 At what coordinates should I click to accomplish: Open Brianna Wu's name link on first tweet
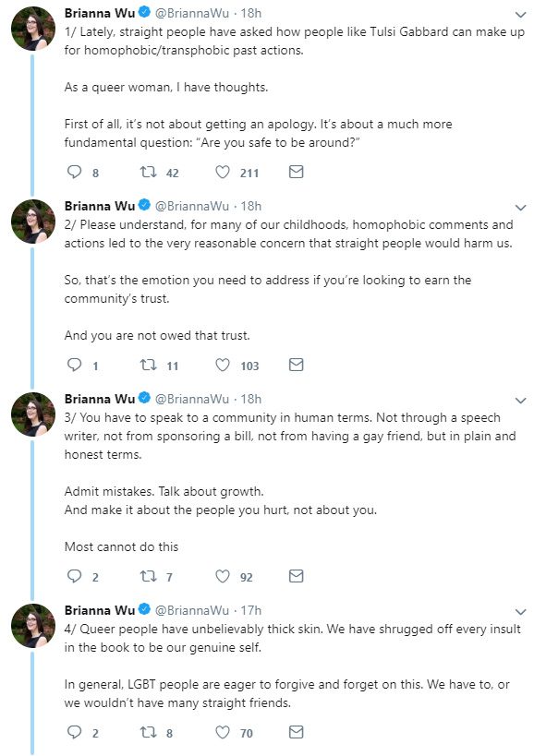(x=100, y=13)
